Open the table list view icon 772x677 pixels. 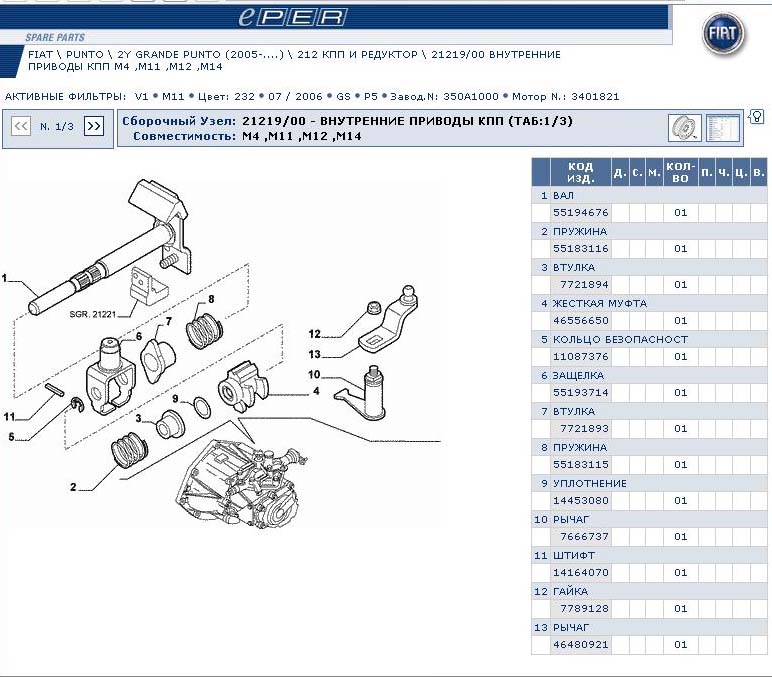(721, 128)
